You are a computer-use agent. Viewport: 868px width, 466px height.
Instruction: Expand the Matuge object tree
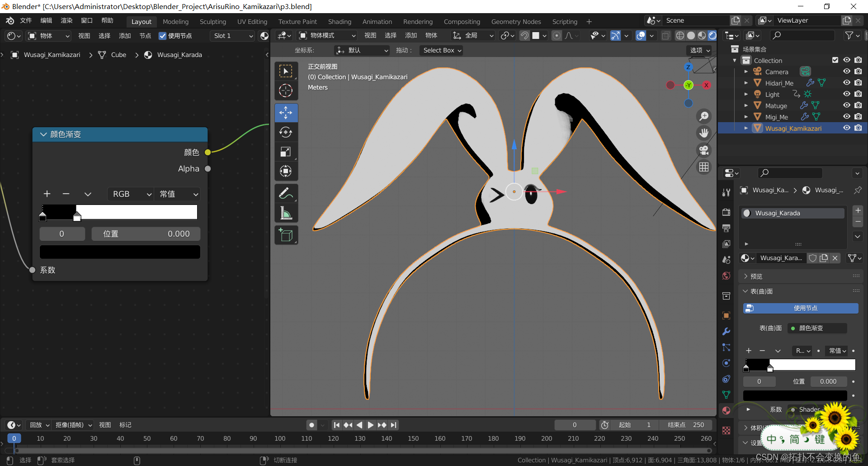click(746, 105)
